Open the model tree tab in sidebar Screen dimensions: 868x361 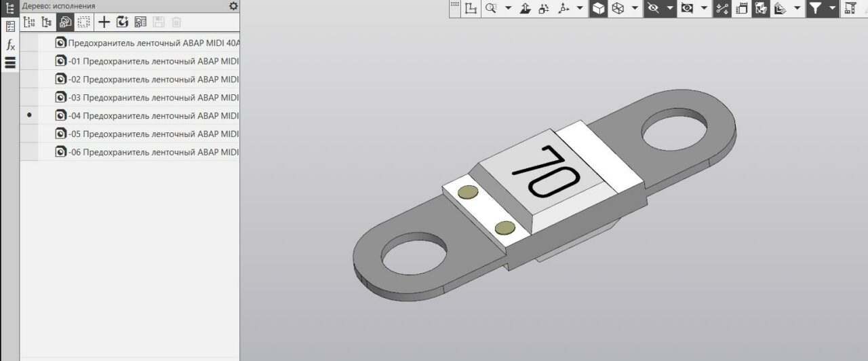(10, 8)
